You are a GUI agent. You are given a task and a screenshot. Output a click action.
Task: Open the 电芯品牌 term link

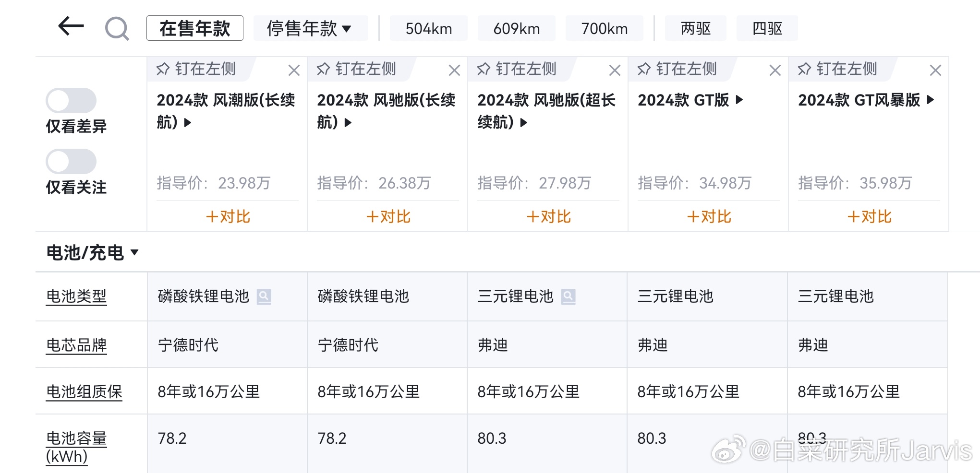click(76, 345)
